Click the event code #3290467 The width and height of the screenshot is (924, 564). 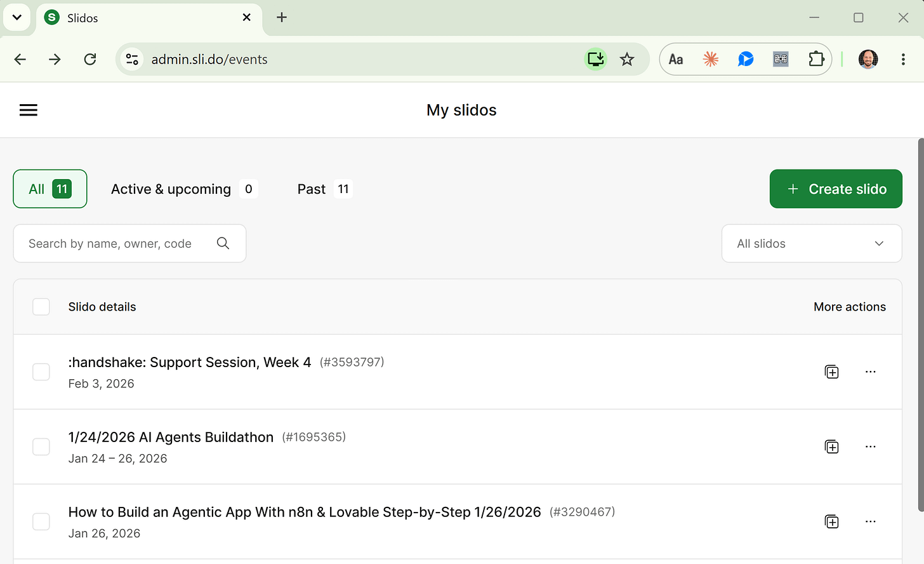(x=582, y=512)
